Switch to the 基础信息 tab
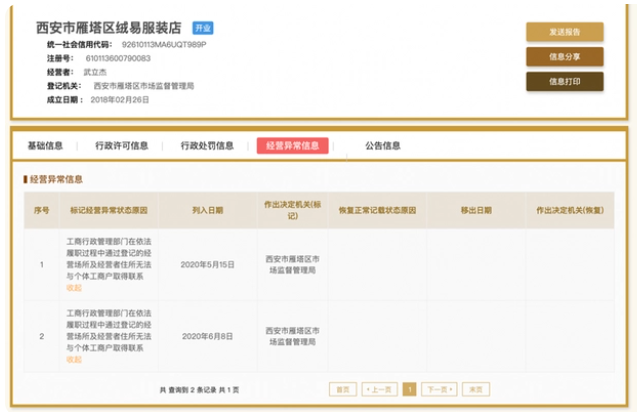This screenshot has width=637, height=412. pos(45,146)
